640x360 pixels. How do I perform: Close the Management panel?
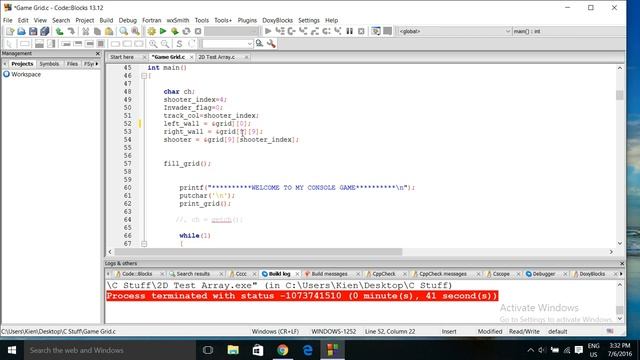(98, 53)
